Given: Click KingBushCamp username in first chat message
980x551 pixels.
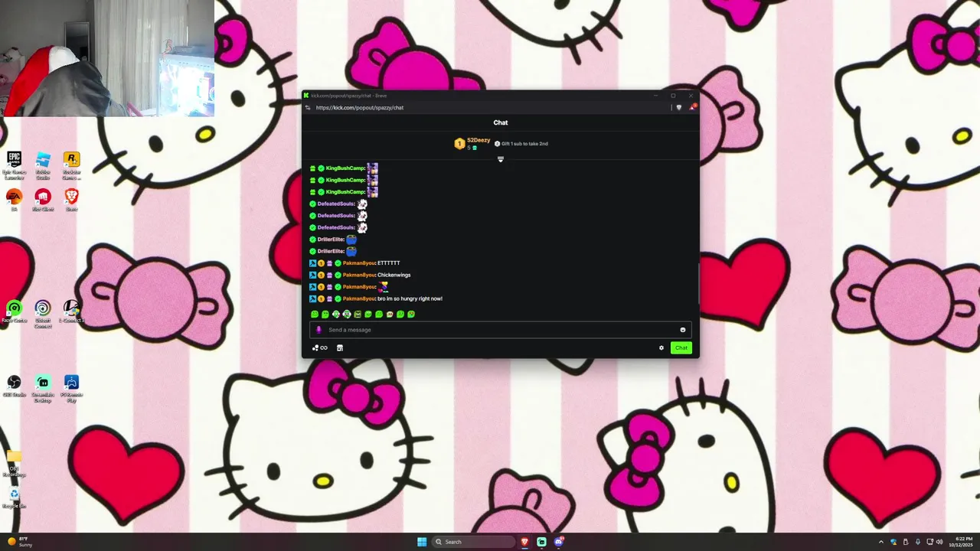Looking at the screenshot, I should tap(345, 168).
